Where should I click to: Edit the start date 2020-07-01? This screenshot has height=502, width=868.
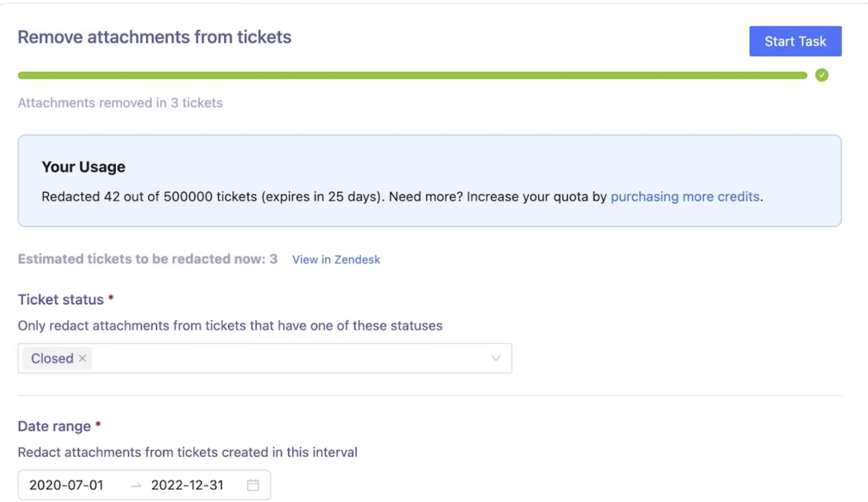point(66,485)
